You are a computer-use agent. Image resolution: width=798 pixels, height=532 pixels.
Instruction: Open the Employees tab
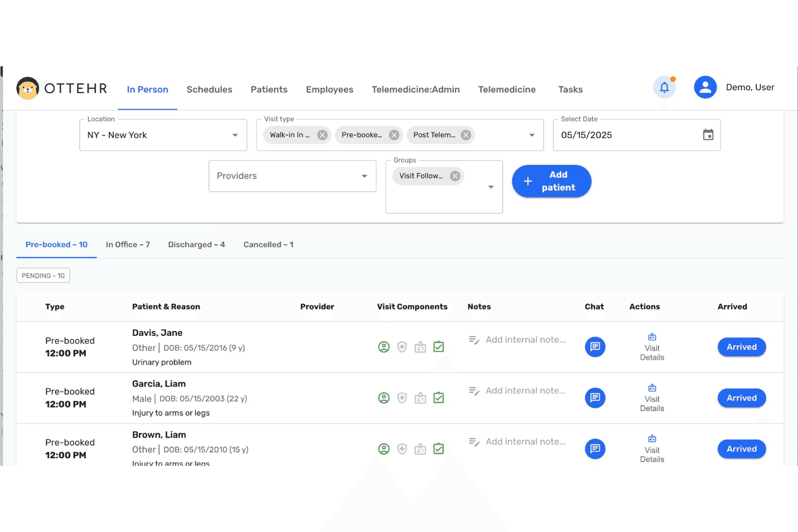329,89
